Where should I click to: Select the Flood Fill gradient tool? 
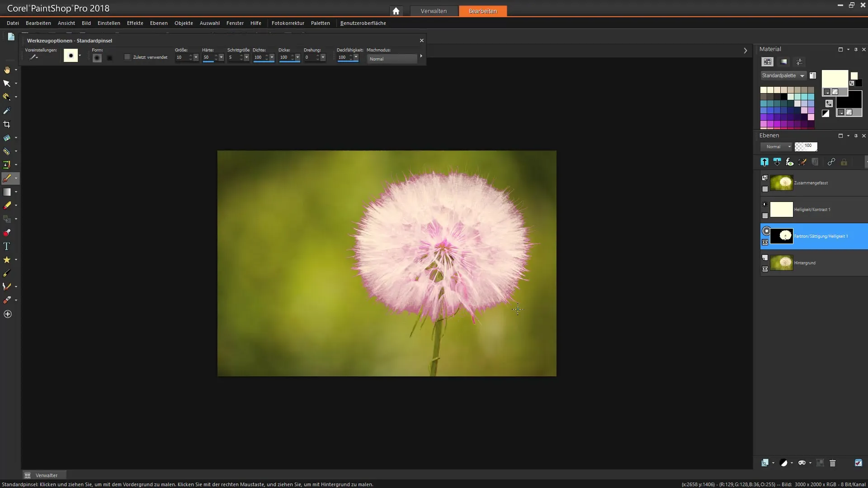(x=7, y=192)
